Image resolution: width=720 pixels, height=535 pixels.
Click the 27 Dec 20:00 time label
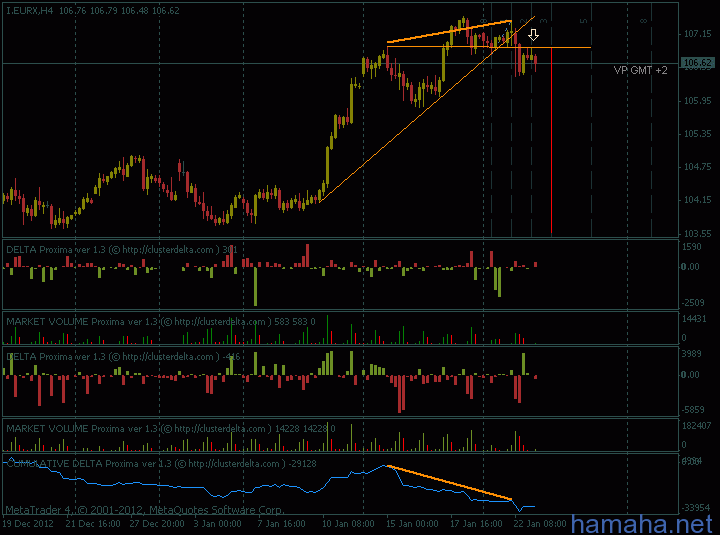point(157,524)
